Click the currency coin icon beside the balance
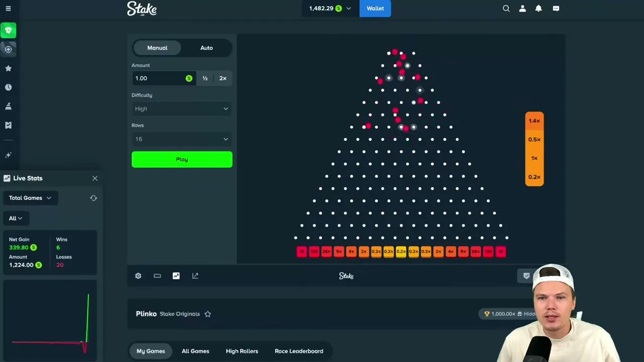The width and height of the screenshot is (644, 362). pos(339,9)
